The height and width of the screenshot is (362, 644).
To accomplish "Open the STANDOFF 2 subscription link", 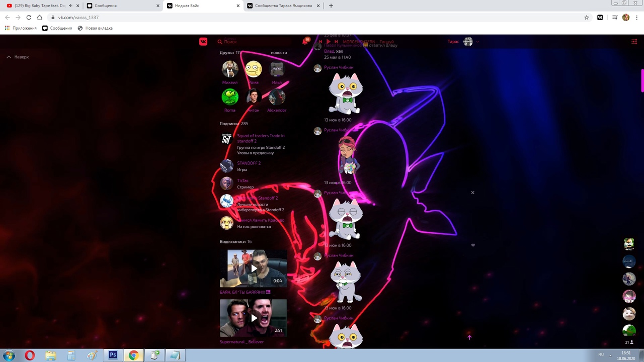I will [249, 163].
